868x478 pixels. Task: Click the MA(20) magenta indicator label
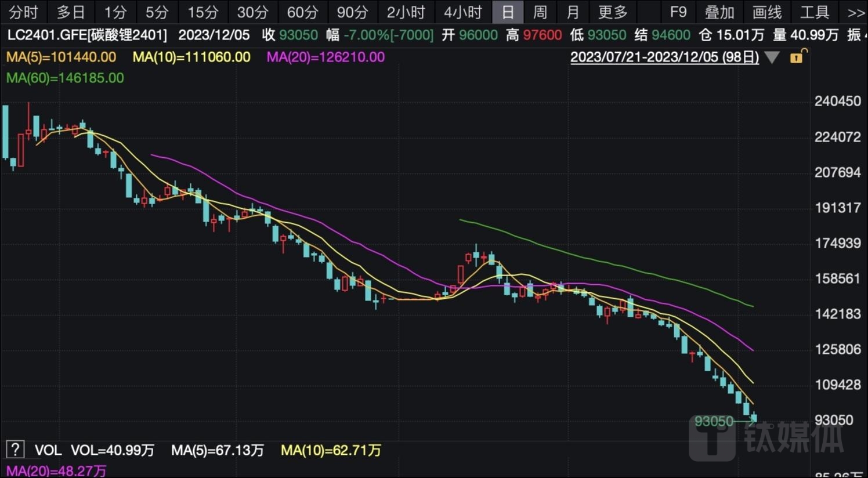325,57
